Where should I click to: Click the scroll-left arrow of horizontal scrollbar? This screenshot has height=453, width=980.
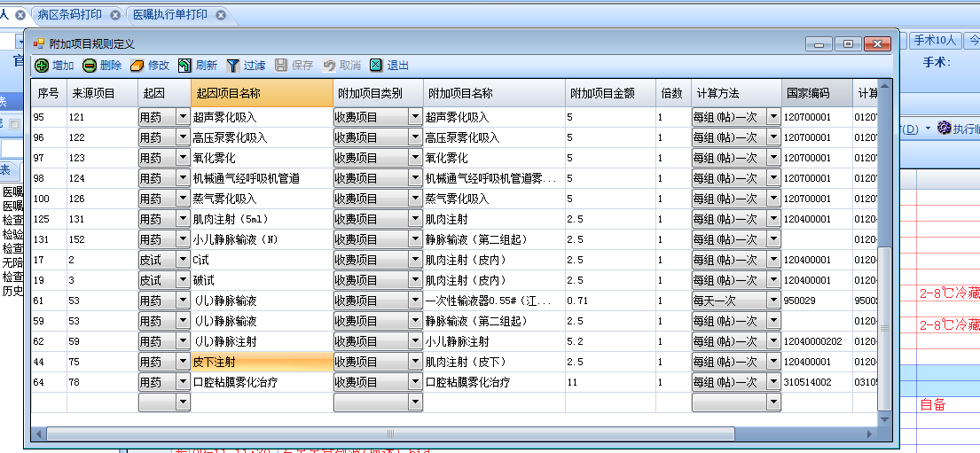pyautogui.click(x=38, y=433)
